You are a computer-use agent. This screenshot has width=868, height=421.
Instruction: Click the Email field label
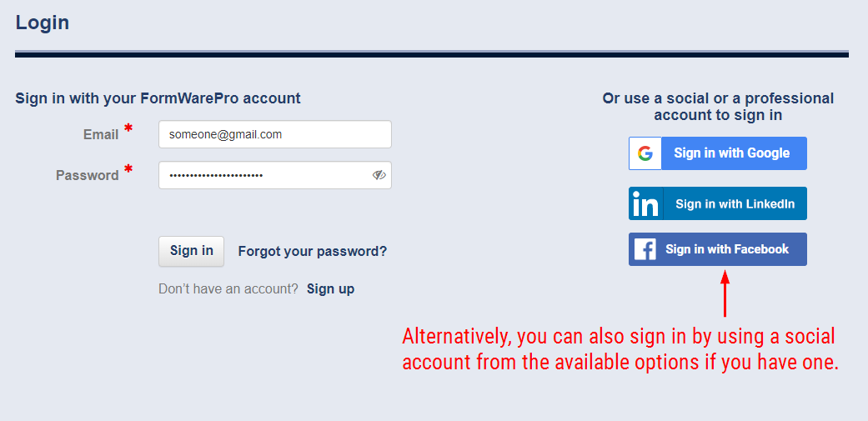click(101, 134)
